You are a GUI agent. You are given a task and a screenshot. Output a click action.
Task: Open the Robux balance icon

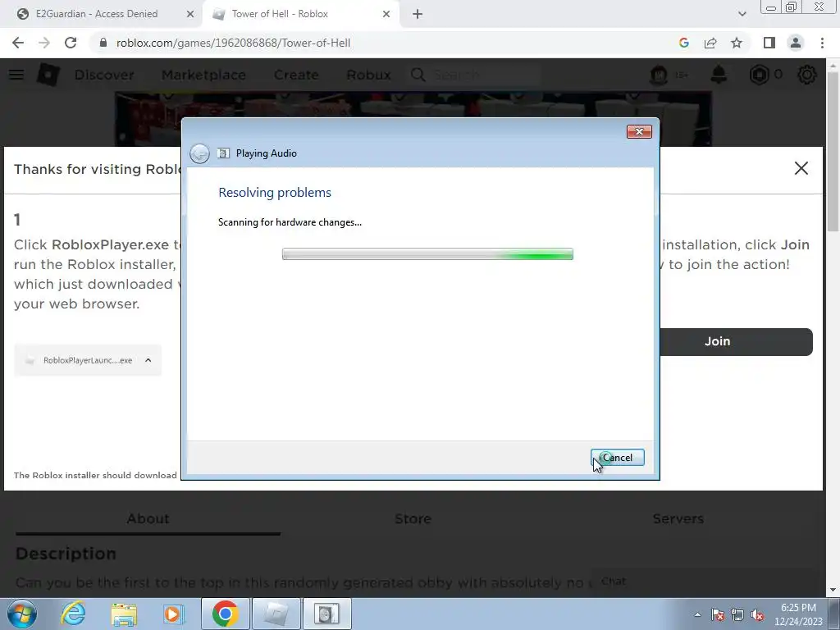[x=759, y=75]
